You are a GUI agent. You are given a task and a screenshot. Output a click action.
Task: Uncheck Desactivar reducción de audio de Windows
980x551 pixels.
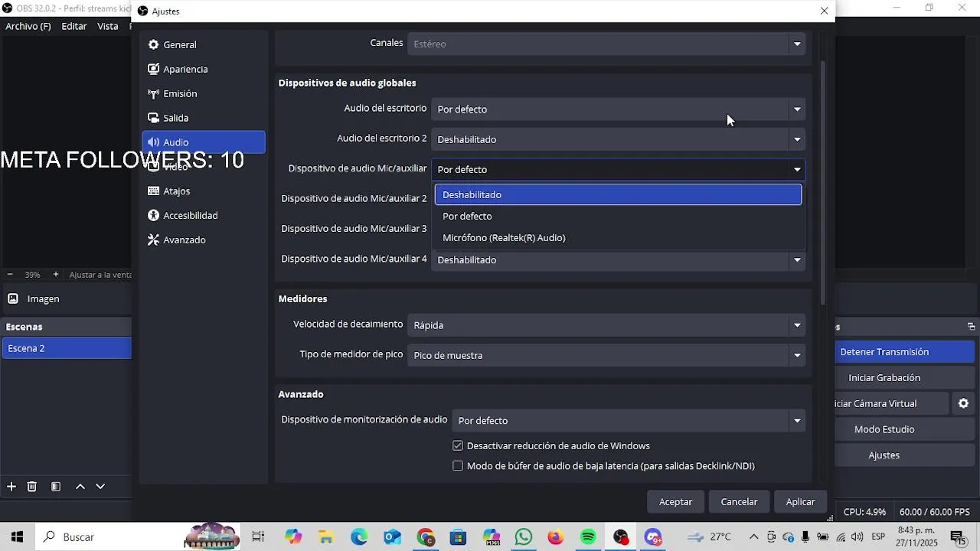click(x=458, y=446)
